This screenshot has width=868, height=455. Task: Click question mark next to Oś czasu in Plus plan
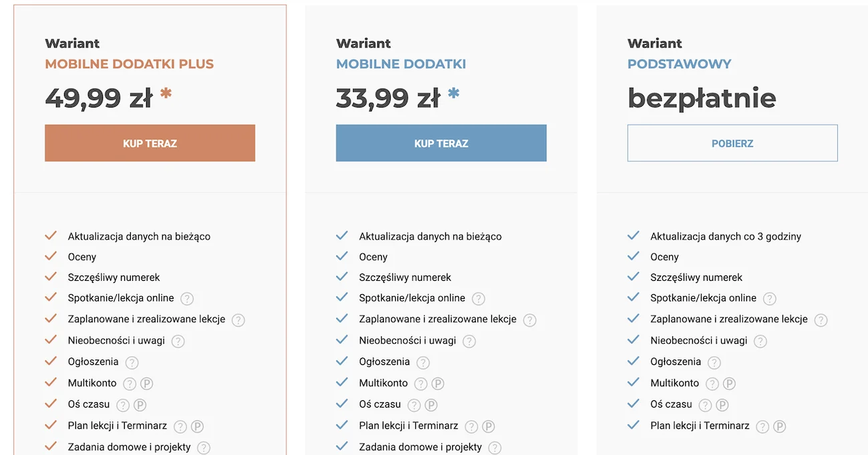[123, 405]
